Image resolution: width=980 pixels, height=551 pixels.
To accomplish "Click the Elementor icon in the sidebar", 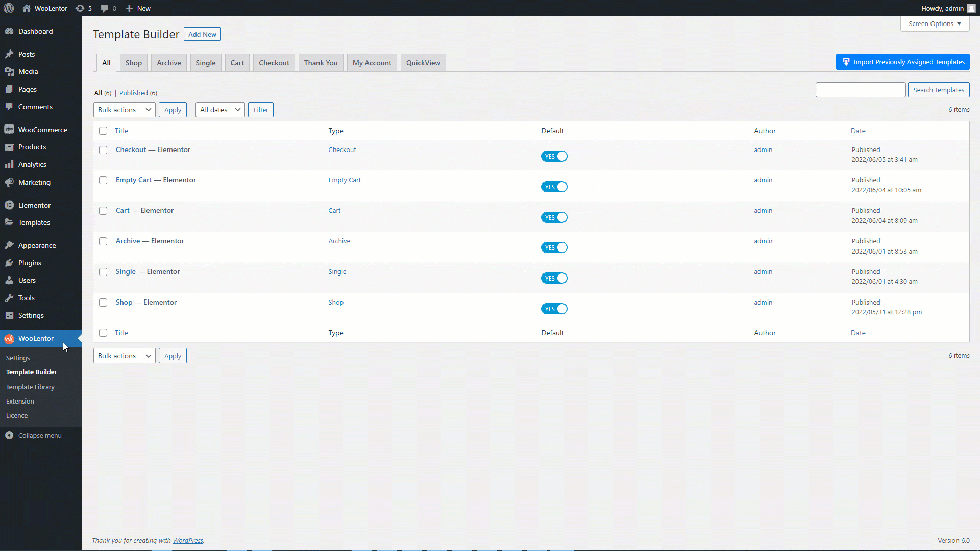I will point(9,205).
